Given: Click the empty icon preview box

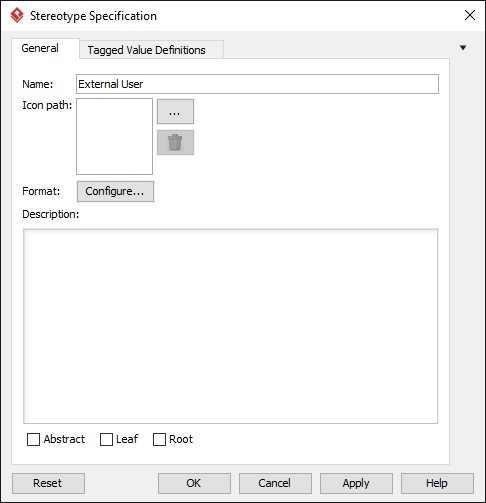Looking at the screenshot, I should coord(114,136).
